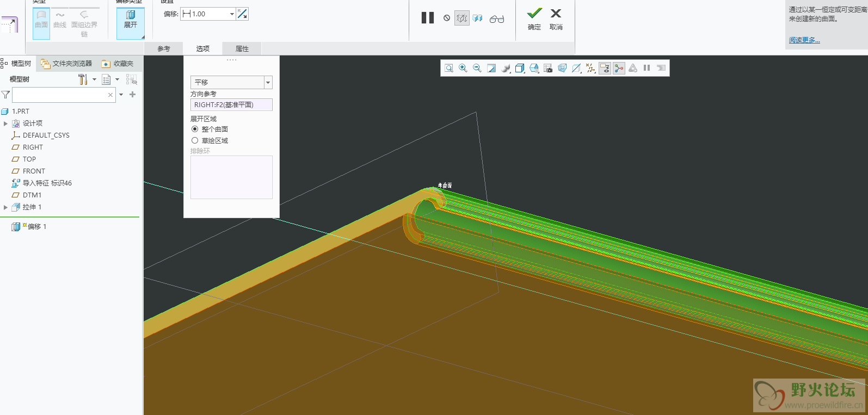868x415 pixels.
Task: Open the view manager icon
Action: click(534, 68)
